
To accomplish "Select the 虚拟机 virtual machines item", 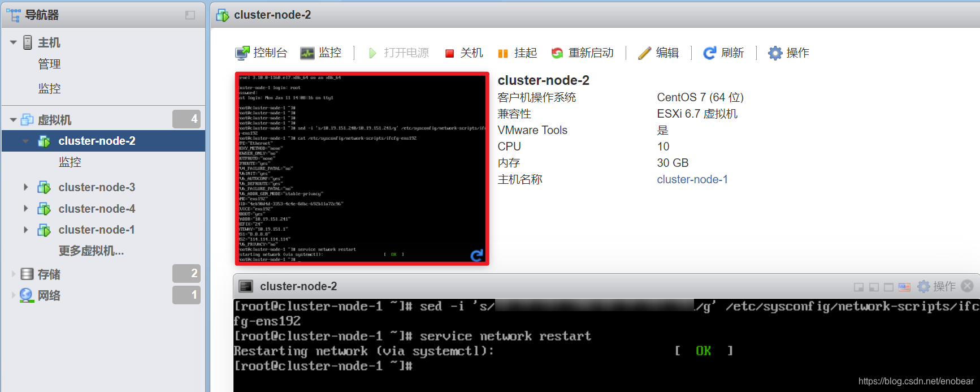I will pos(54,120).
